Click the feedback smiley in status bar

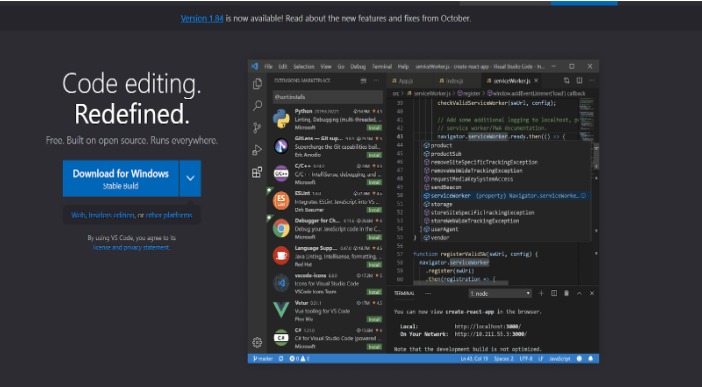pos(579,359)
